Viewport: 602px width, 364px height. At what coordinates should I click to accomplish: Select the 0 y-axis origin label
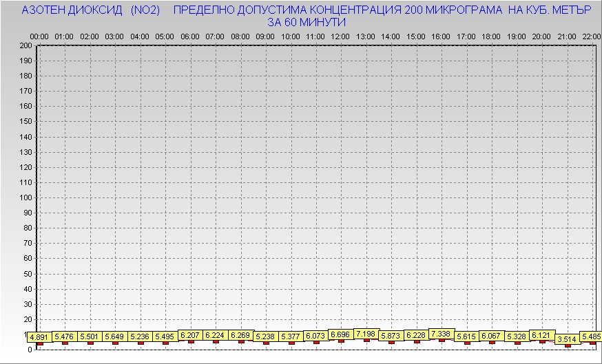[x=30, y=350]
